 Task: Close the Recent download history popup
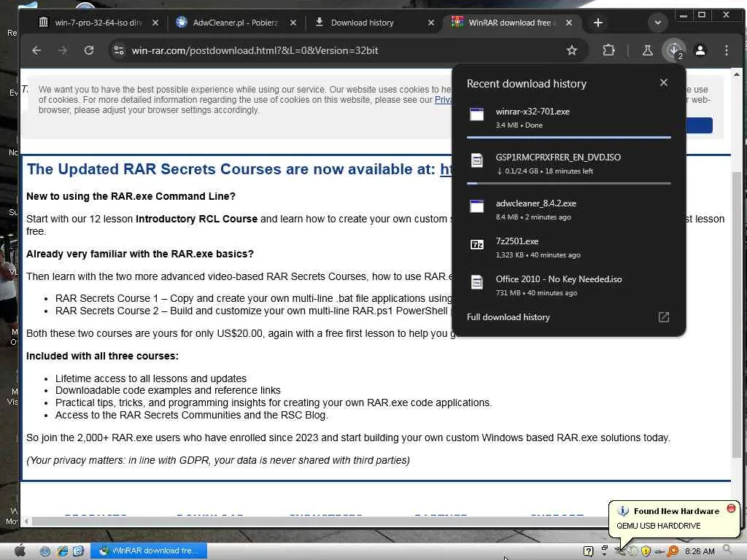(664, 83)
